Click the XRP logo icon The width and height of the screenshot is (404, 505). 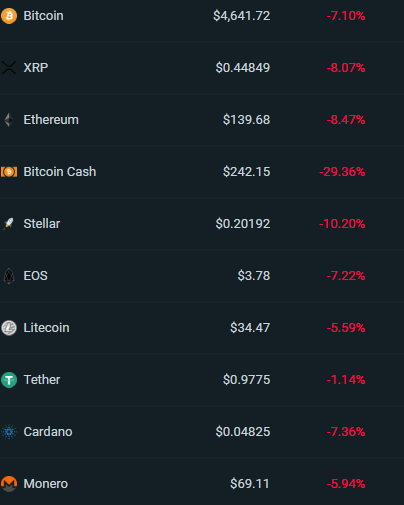[9, 68]
